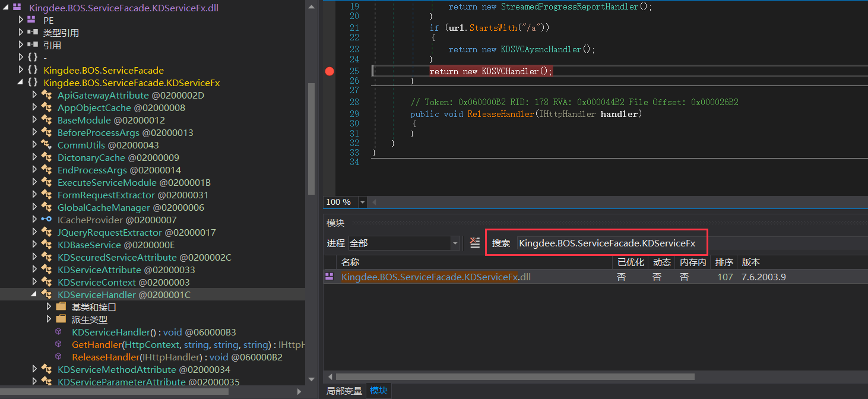Click the KDServiceContext class icon

click(x=46, y=282)
